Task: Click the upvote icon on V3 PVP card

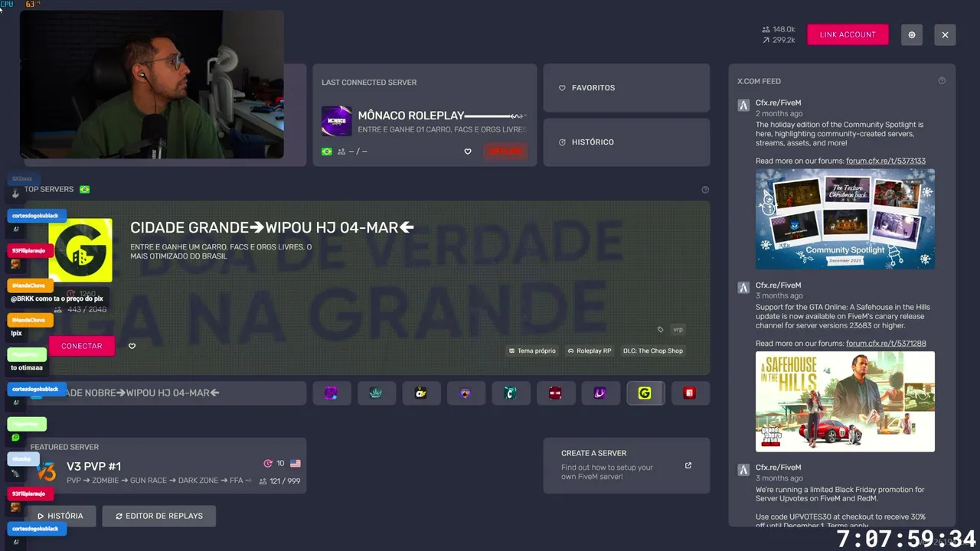Action: [x=268, y=464]
